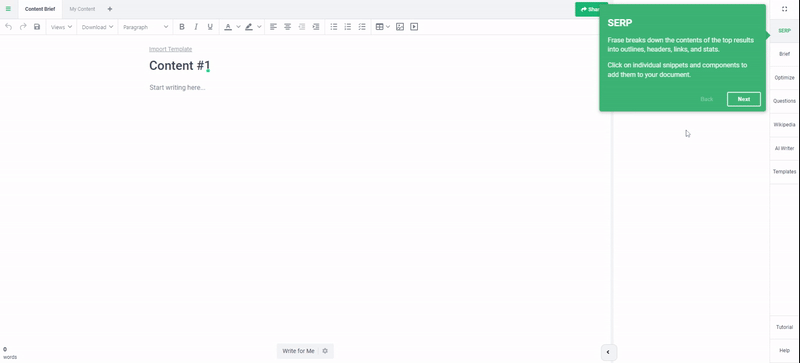Apply the highlight color

(x=249, y=27)
